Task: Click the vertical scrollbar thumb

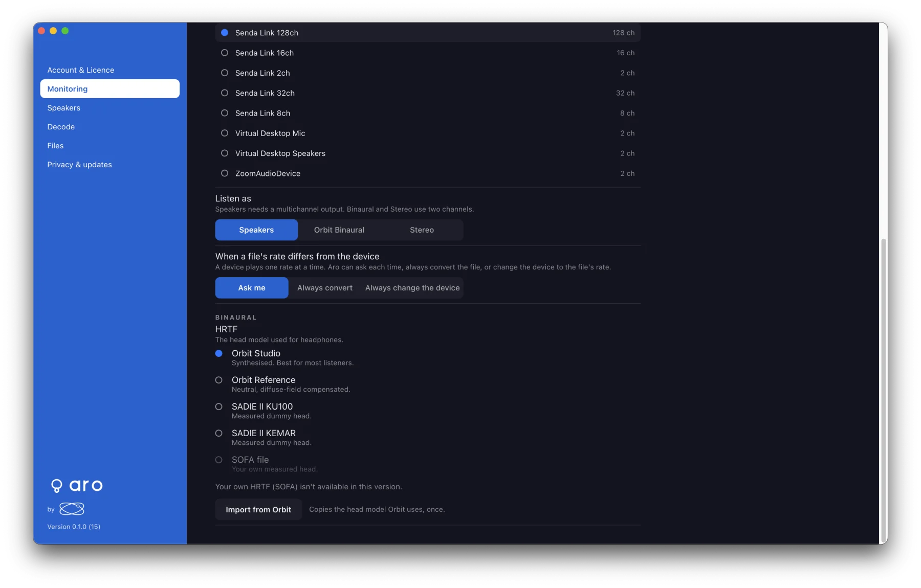Action: [x=883, y=391]
